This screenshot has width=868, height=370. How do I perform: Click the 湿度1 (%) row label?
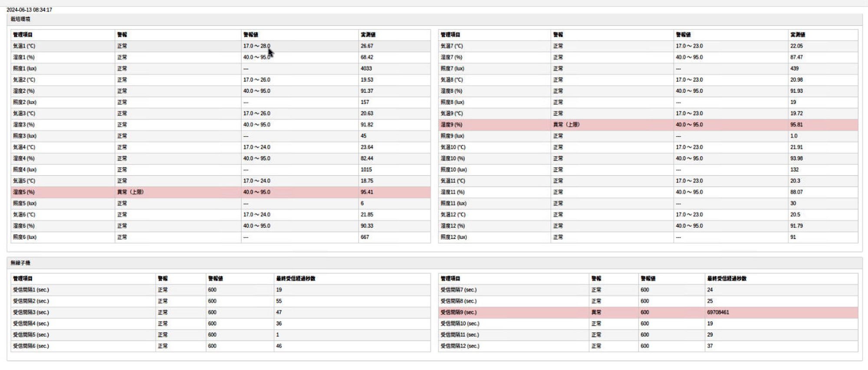pos(24,57)
